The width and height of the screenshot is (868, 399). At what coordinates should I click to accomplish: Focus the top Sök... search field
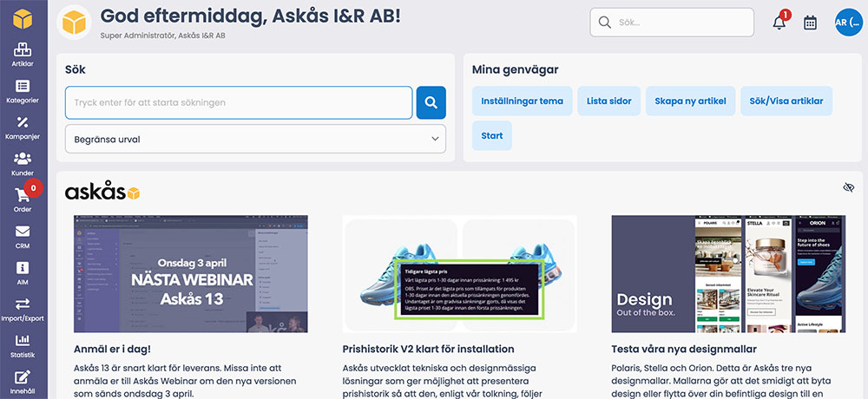(672, 23)
